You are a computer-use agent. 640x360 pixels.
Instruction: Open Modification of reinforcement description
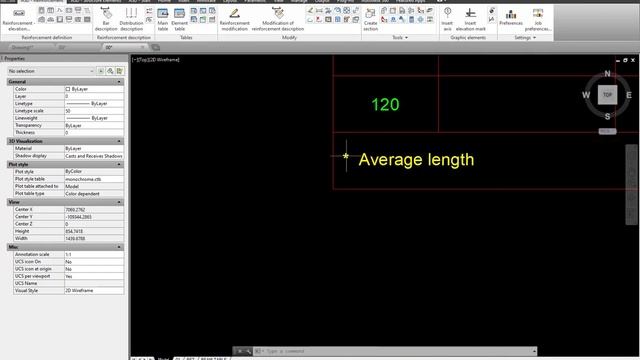278,19
